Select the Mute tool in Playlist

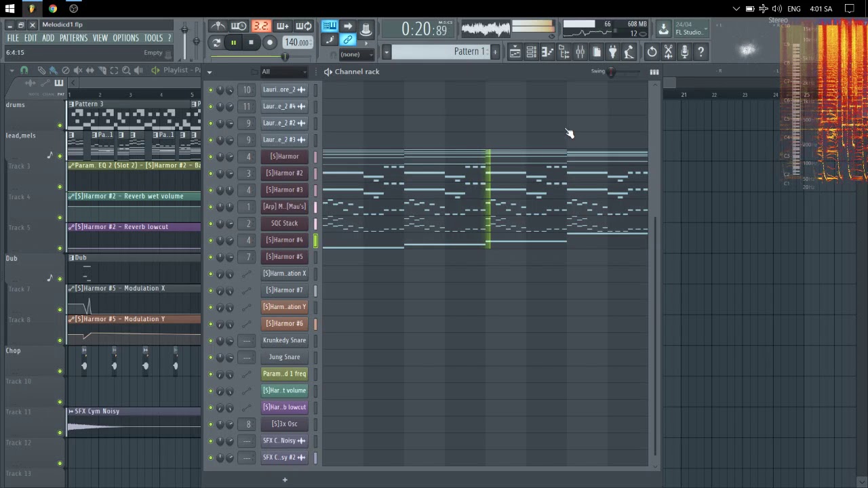pyautogui.click(x=77, y=70)
